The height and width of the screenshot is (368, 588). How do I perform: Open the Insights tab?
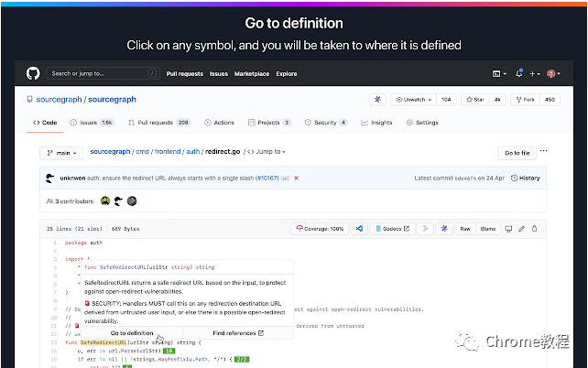click(x=376, y=123)
